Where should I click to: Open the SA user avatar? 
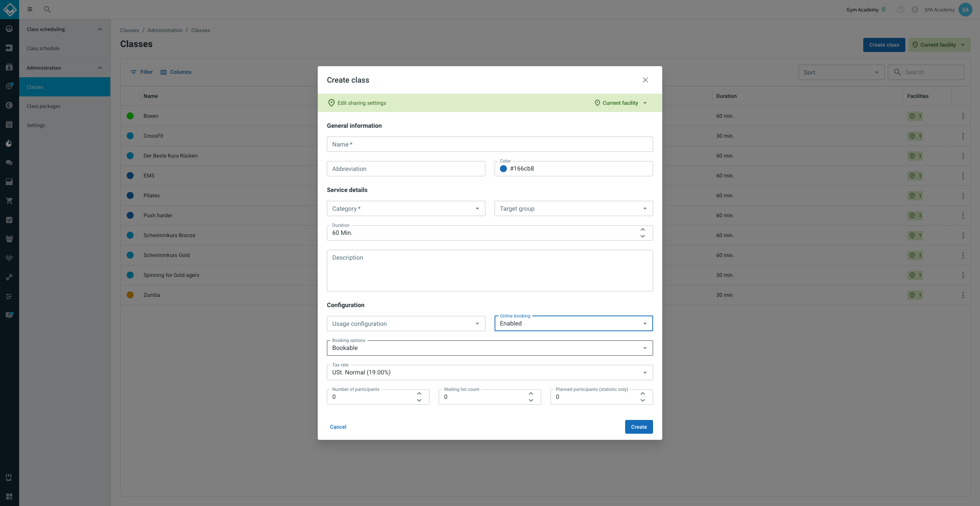pyautogui.click(x=965, y=10)
